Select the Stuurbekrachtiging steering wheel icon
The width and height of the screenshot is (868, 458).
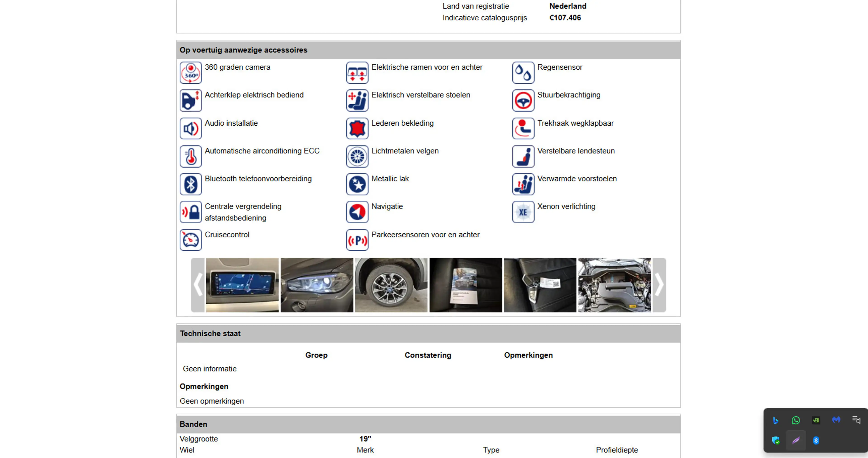[523, 100]
